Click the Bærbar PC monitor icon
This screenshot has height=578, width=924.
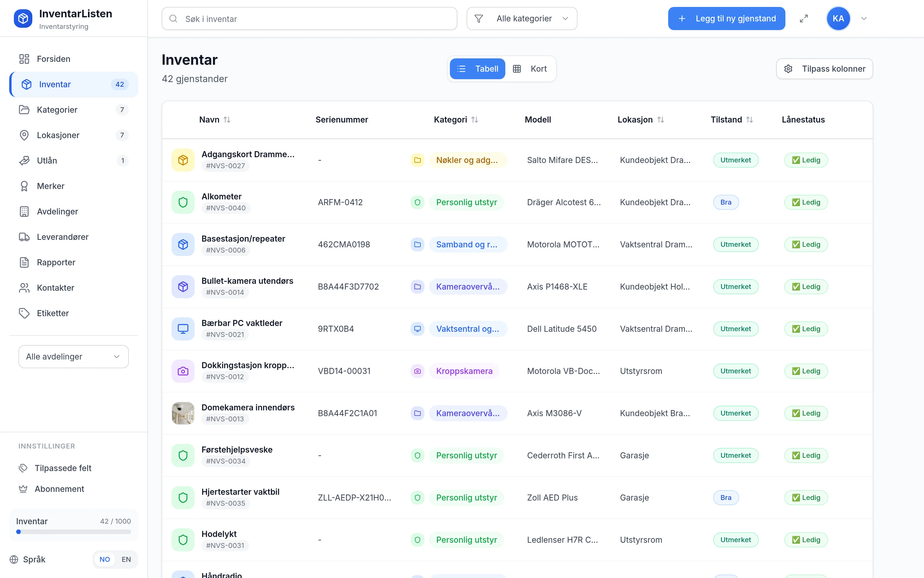tap(183, 329)
